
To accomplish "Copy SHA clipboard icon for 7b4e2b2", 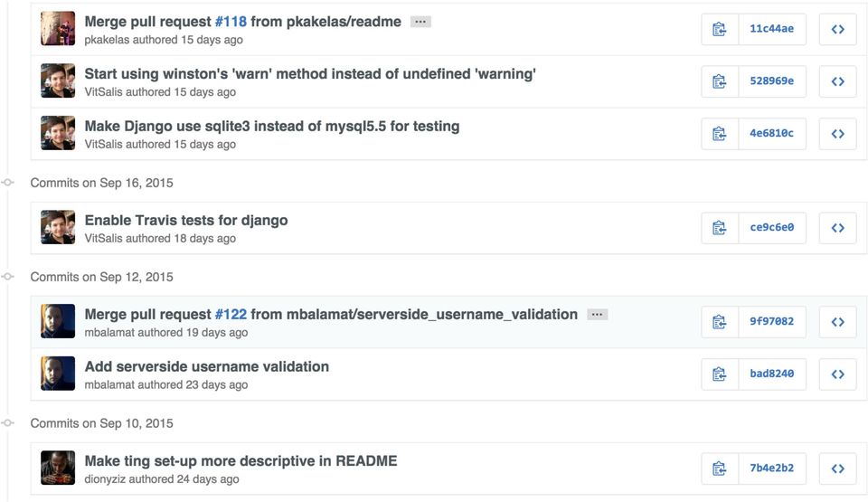I will tap(720, 469).
